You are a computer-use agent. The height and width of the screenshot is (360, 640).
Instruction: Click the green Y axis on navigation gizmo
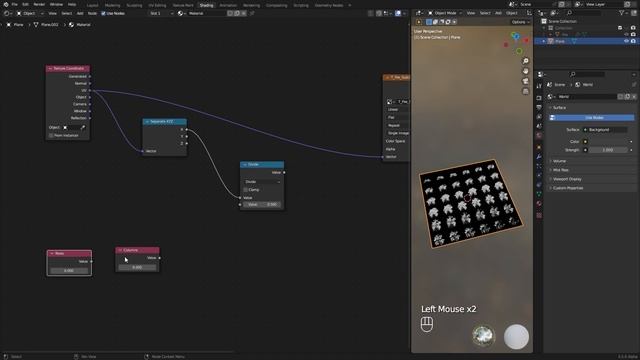pyautogui.click(x=519, y=51)
